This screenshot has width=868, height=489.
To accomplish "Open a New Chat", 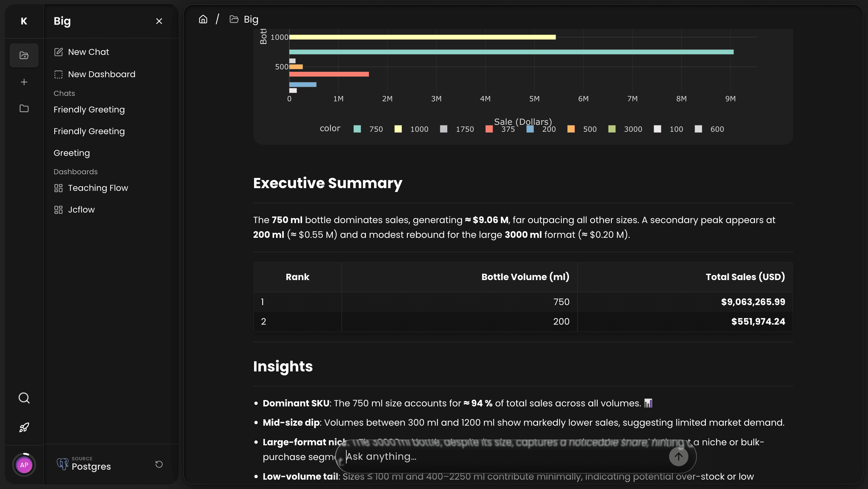I will click(88, 52).
